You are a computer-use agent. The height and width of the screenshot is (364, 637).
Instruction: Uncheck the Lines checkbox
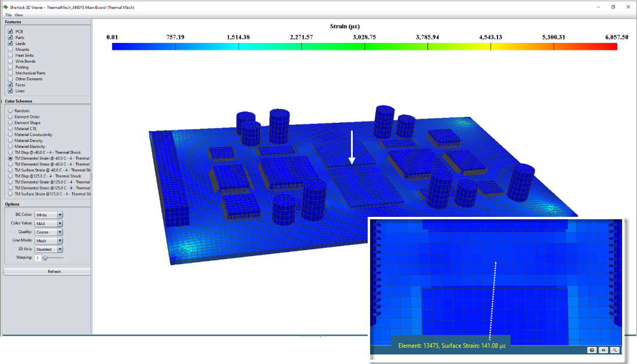(x=10, y=91)
